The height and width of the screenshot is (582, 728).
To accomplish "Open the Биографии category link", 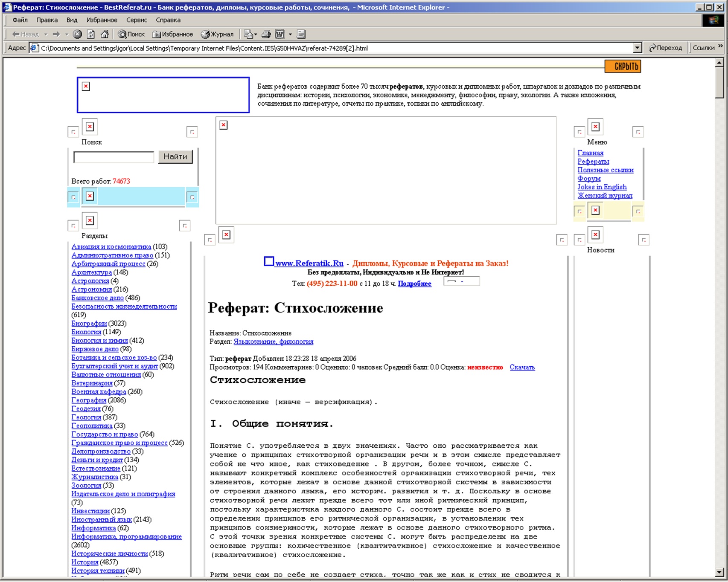I will click(89, 323).
